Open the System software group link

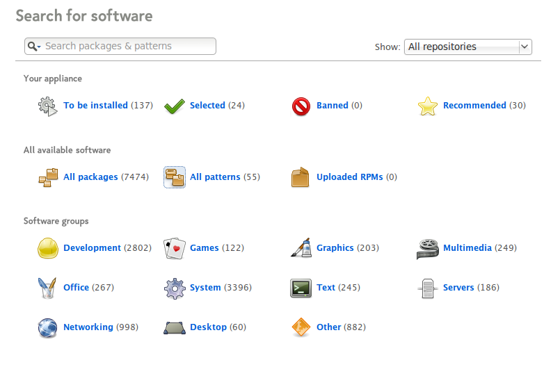(205, 288)
